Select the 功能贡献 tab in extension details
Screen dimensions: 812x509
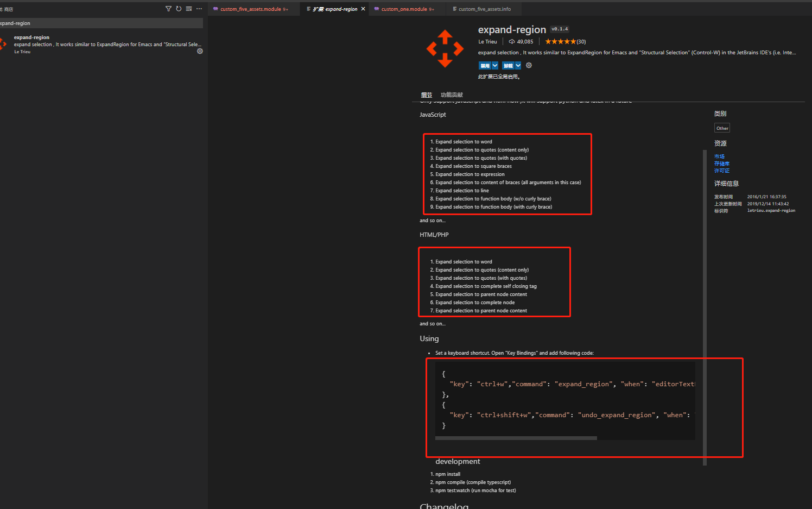(x=452, y=95)
